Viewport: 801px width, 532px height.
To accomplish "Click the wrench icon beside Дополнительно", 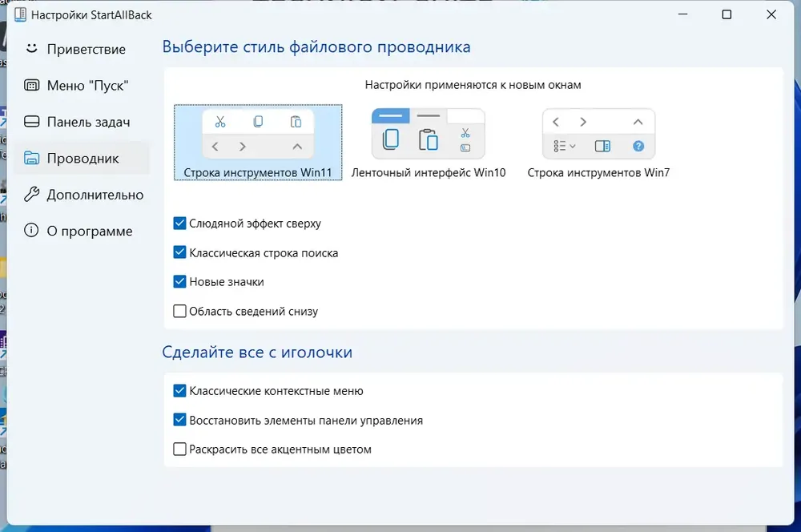I will click(x=32, y=194).
